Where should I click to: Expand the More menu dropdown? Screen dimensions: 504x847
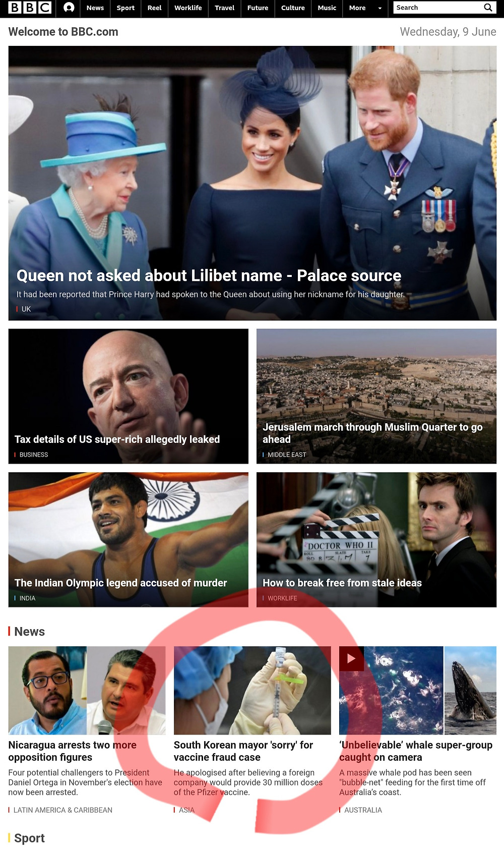pyautogui.click(x=365, y=8)
